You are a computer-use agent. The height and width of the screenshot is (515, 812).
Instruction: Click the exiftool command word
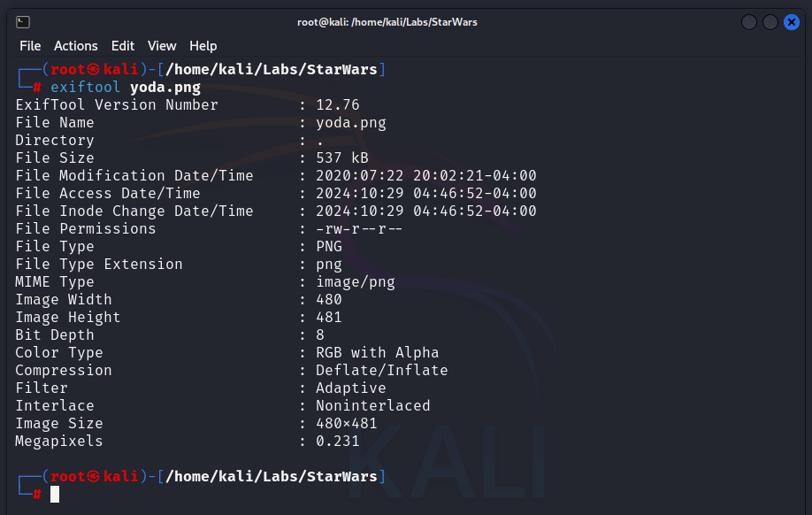point(86,87)
